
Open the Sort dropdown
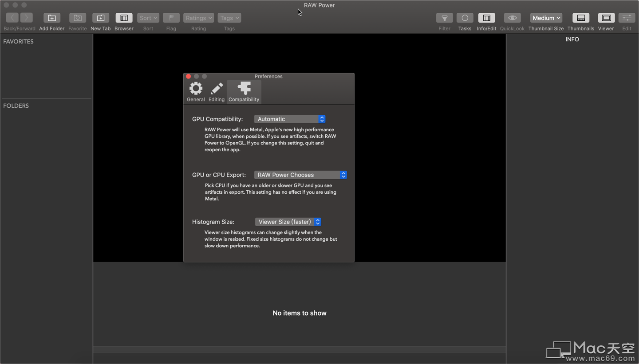click(x=148, y=18)
